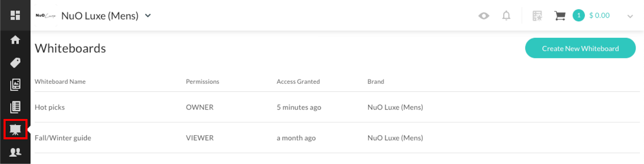Open the people/contacts sidebar icon
Image resolution: width=644 pixels, height=164 pixels.
point(15,152)
